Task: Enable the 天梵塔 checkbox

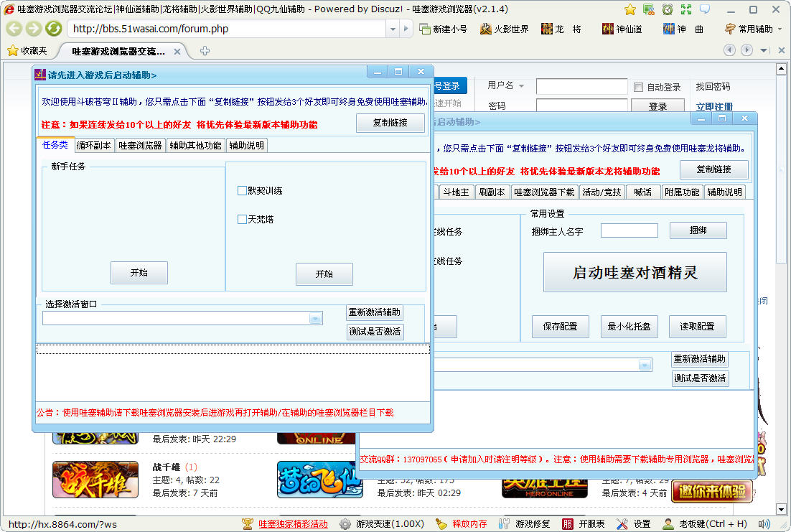Action: 242,220
